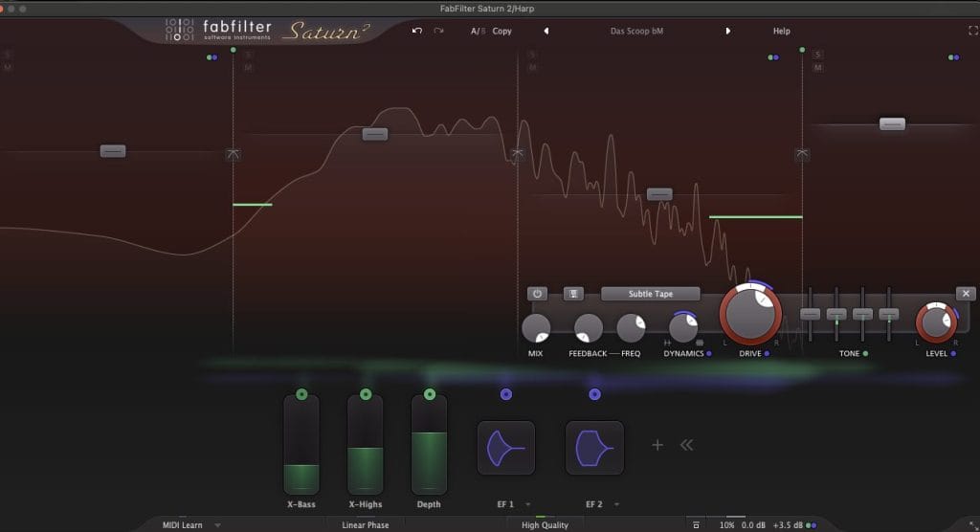Click the X-Highs slider

(365, 446)
